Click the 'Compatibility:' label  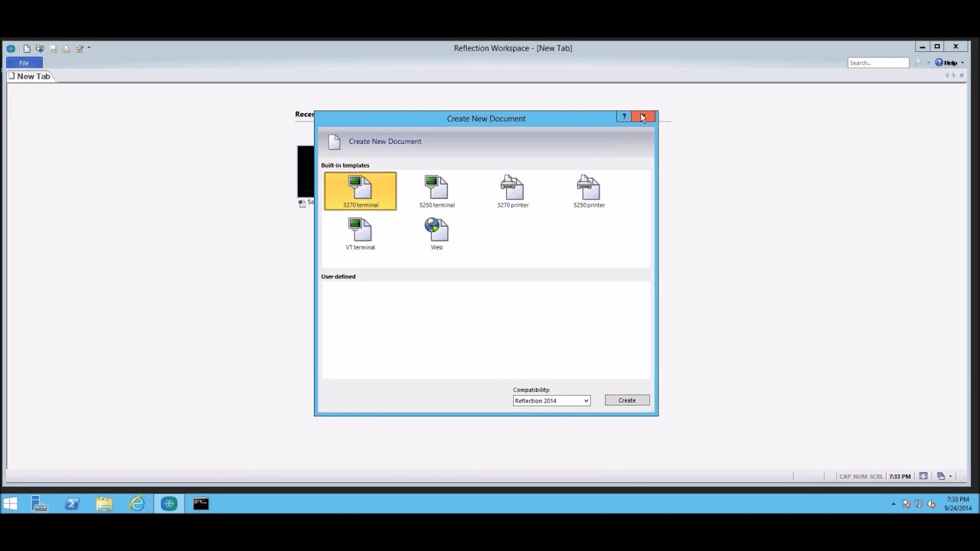[x=531, y=390]
